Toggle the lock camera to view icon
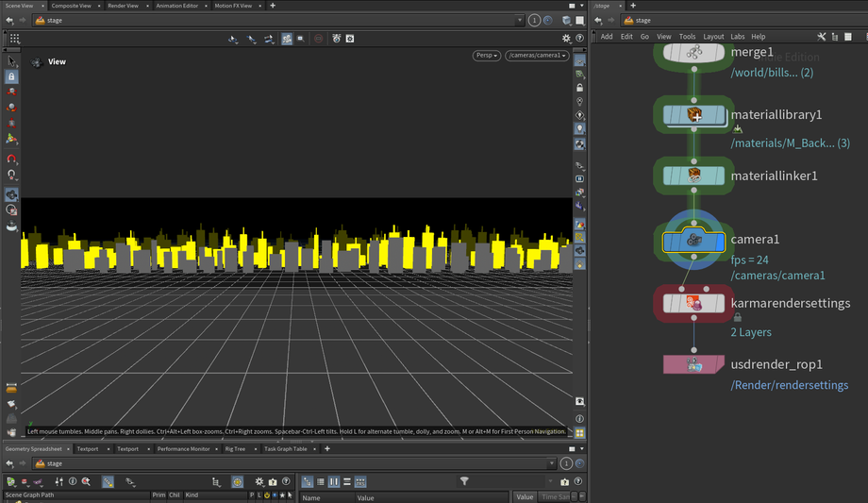Viewport: 868px width, 503px height. click(x=579, y=88)
